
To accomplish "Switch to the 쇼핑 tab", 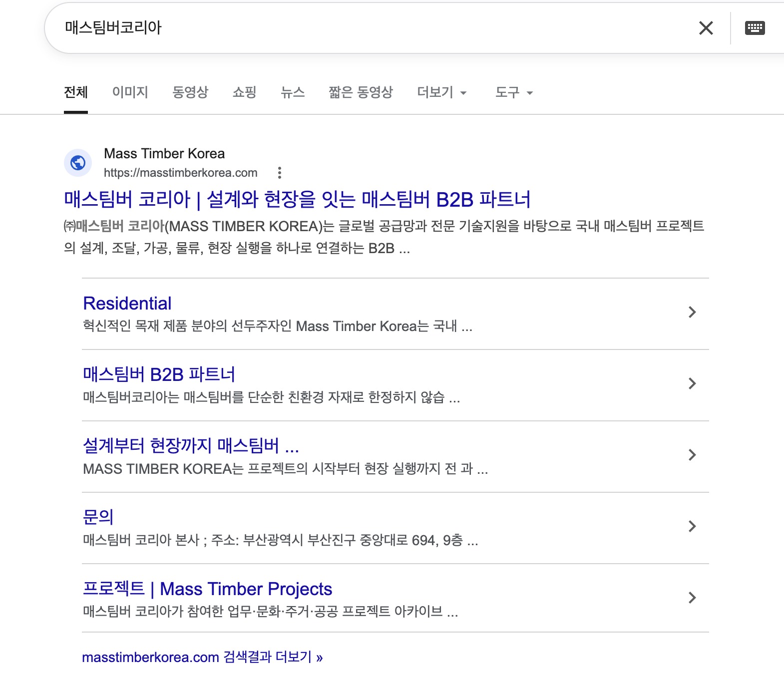I will click(245, 92).
